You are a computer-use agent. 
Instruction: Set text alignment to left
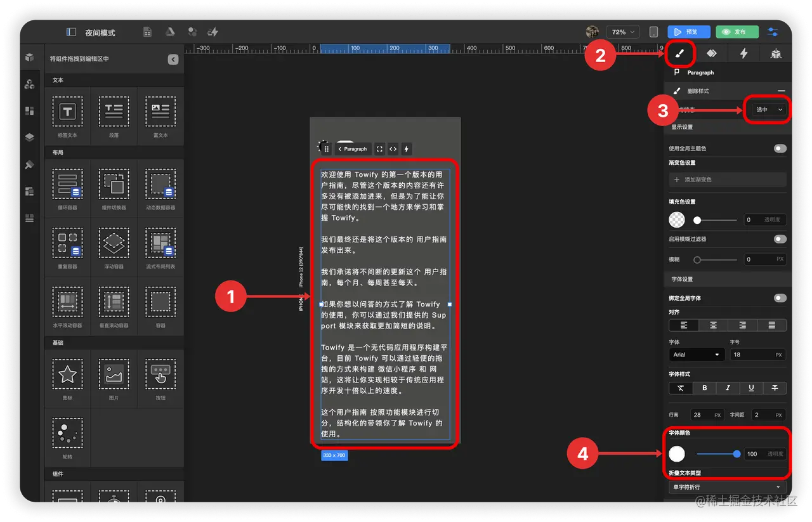(684, 325)
